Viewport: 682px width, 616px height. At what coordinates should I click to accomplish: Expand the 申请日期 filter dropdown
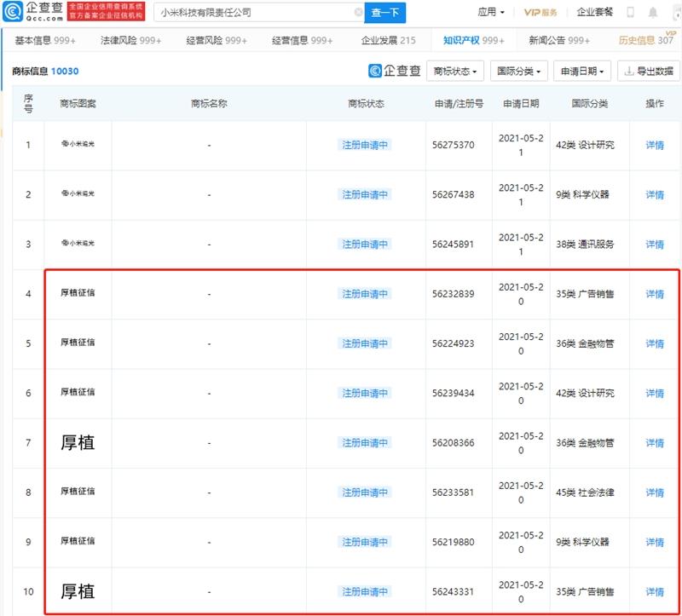[x=582, y=72]
